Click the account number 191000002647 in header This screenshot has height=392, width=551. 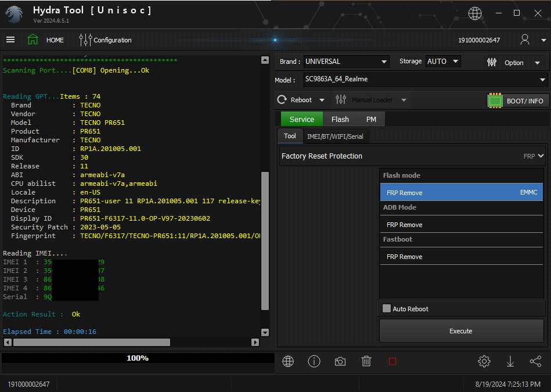click(x=479, y=40)
